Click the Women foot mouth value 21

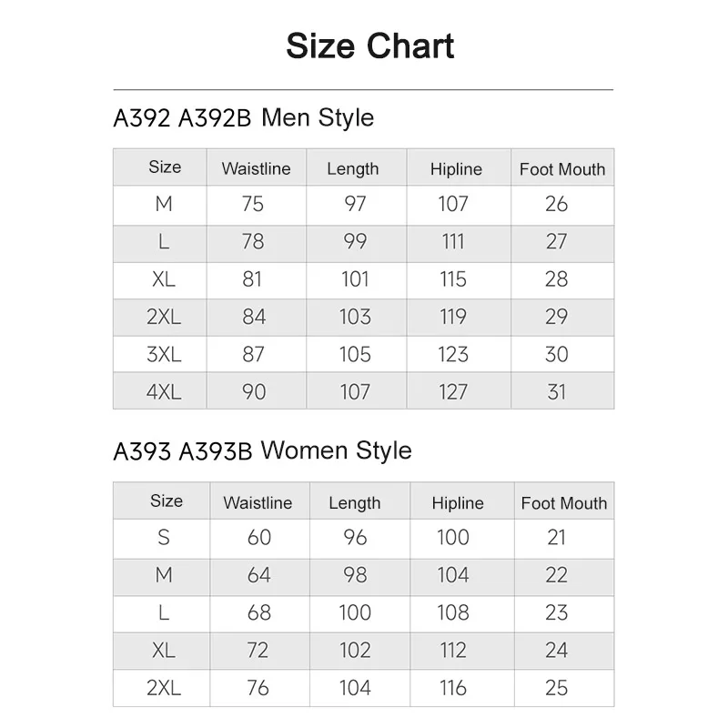(x=557, y=537)
